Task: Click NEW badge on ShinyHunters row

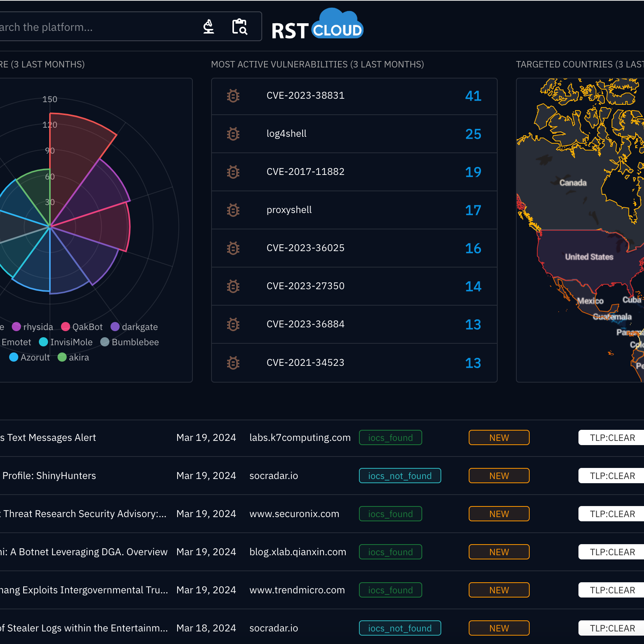Action: click(x=499, y=476)
